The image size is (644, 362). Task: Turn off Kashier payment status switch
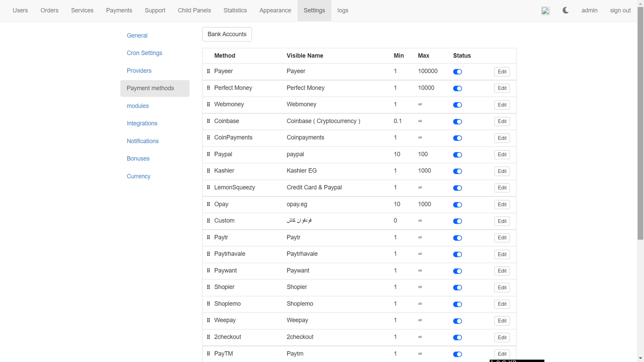tap(457, 171)
